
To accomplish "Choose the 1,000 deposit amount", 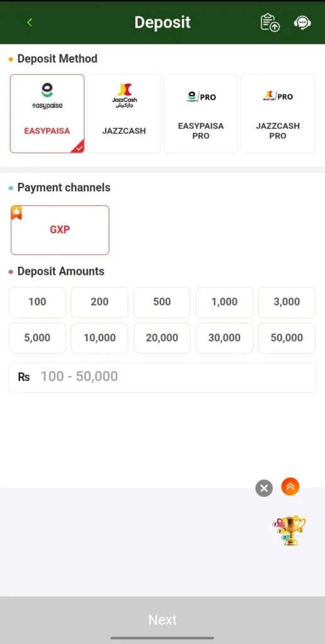I will point(225,303).
